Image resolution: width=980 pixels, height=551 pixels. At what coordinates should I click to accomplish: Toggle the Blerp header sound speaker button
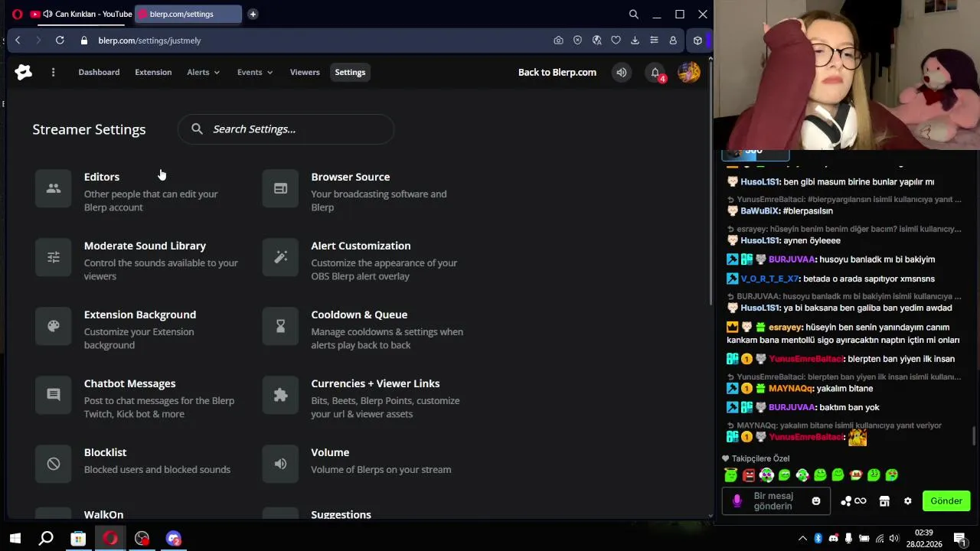pyautogui.click(x=622, y=73)
